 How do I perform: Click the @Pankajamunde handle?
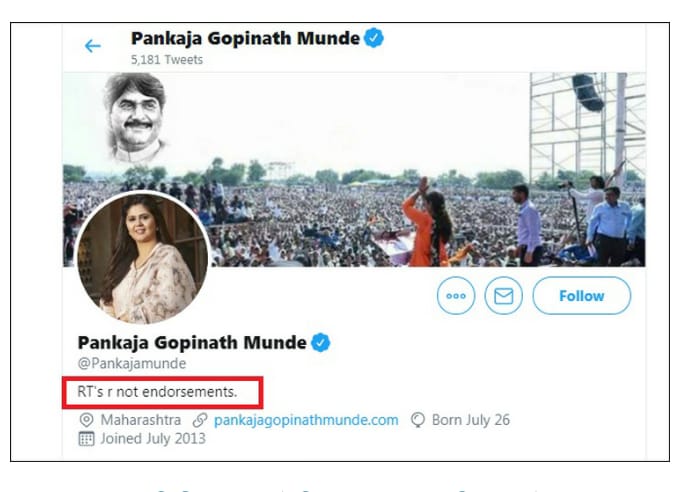131,364
